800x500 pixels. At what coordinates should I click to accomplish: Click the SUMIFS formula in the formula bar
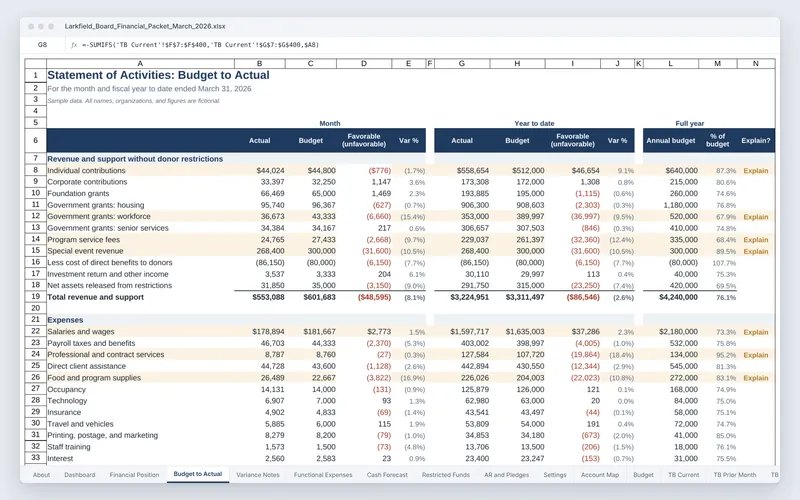(200, 45)
